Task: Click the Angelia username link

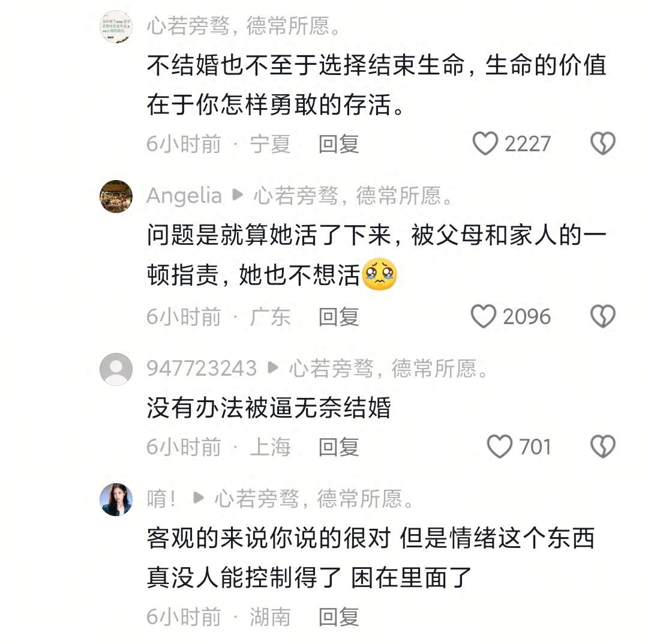Action: pyautogui.click(x=184, y=196)
